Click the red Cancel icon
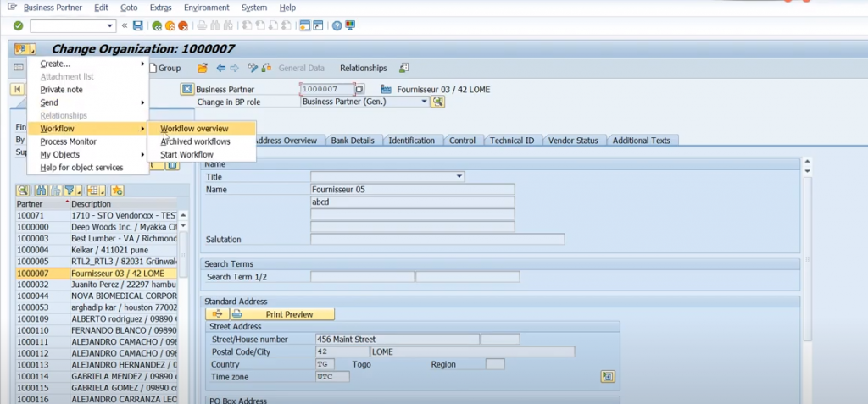 [x=183, y=25]
